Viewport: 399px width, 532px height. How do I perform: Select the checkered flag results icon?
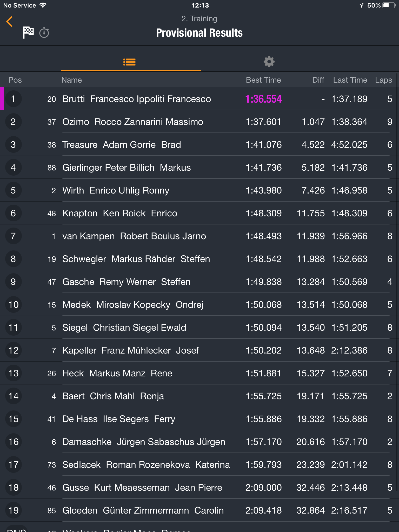28,32
